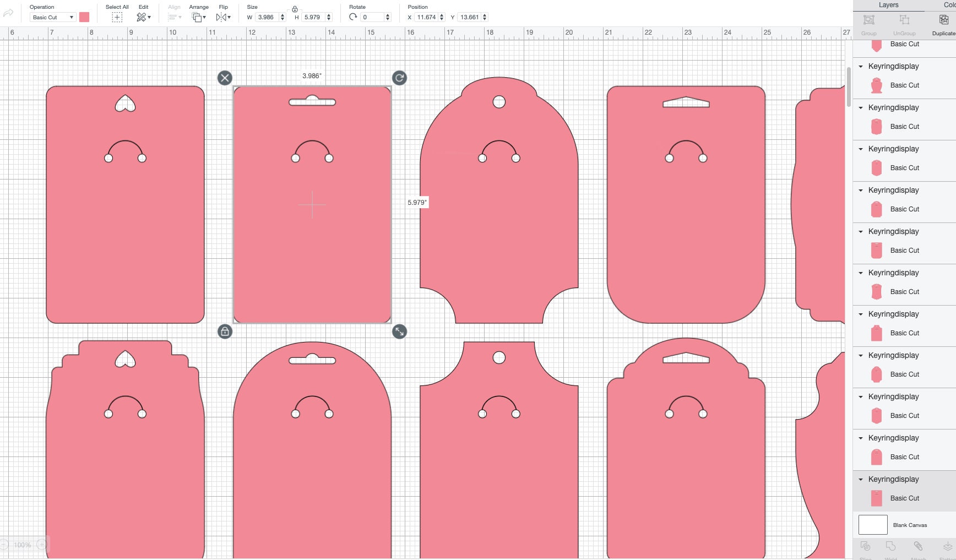
Task: Toggle the Size aspect ratio lock icon
Action: 295,9
